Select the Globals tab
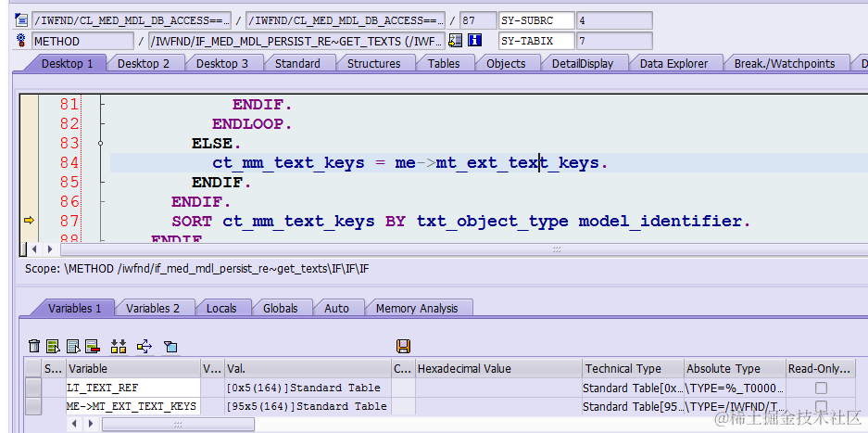868x433 pixels. (280, 308)
